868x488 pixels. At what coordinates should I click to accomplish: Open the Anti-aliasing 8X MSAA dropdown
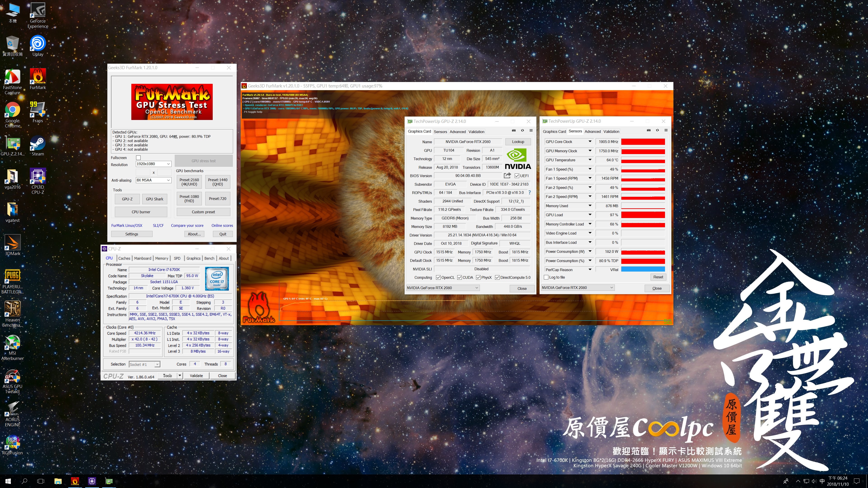tap(153, 180)
